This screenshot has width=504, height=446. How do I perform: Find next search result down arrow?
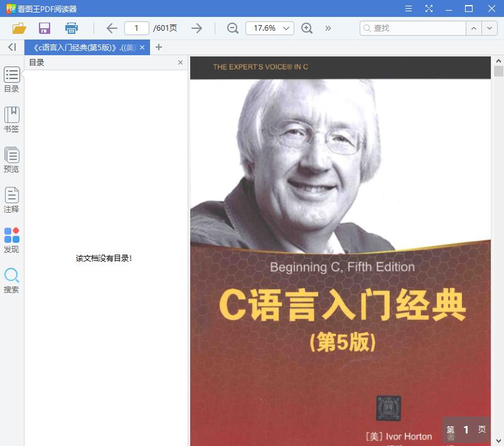tap(489, 28)
